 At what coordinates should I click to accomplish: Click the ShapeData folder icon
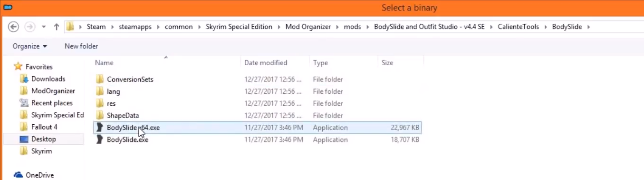(x=99, y=115)
